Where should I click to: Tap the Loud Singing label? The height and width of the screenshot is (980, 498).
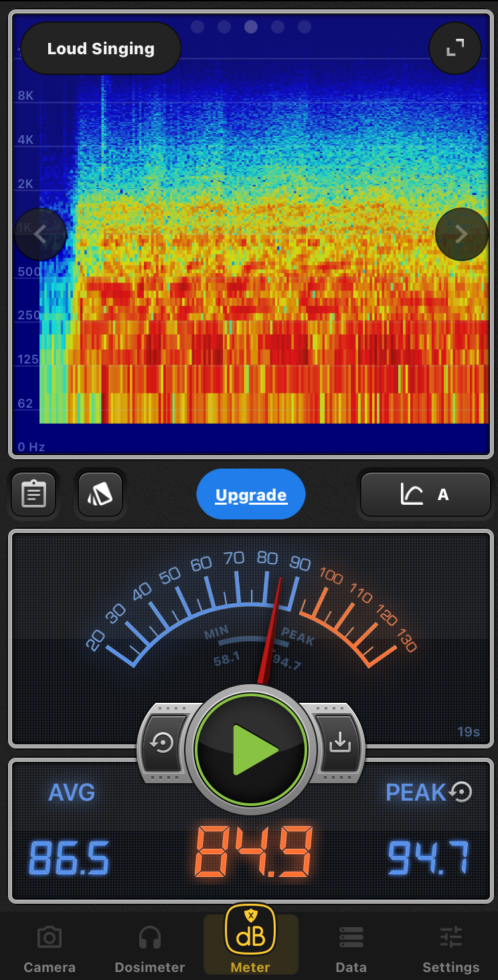(x=101, y=49)
